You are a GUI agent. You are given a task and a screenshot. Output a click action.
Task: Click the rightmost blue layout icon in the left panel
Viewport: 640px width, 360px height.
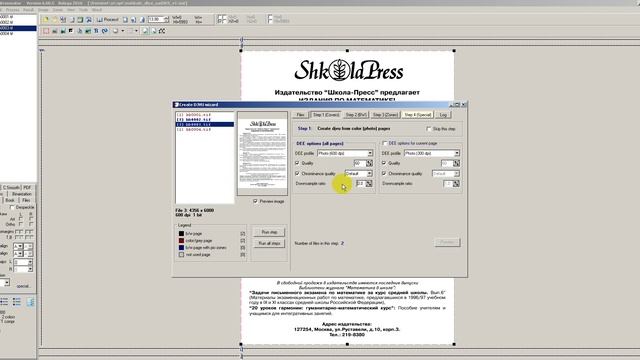pos(31,302)
